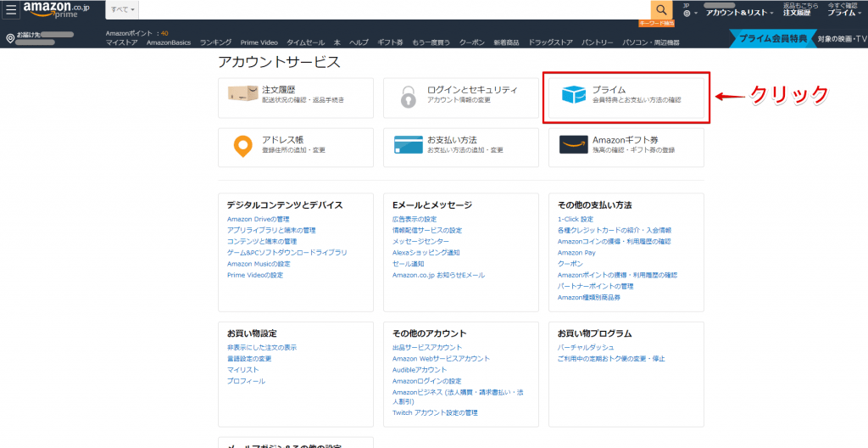This screenshot has width=868, height=448.
Task: Open プロフィール link
Action: click(x=246, y=381)
